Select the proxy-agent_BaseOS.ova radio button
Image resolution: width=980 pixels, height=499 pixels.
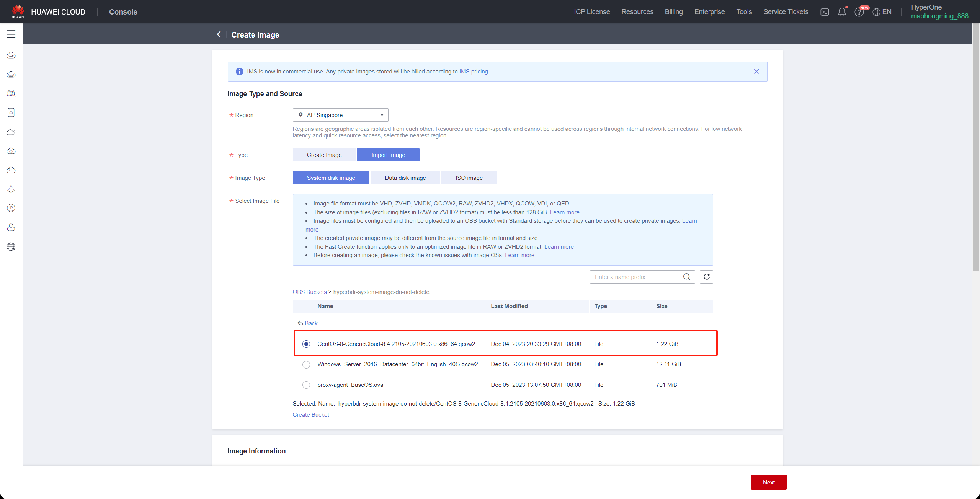[x=306, y=385]
